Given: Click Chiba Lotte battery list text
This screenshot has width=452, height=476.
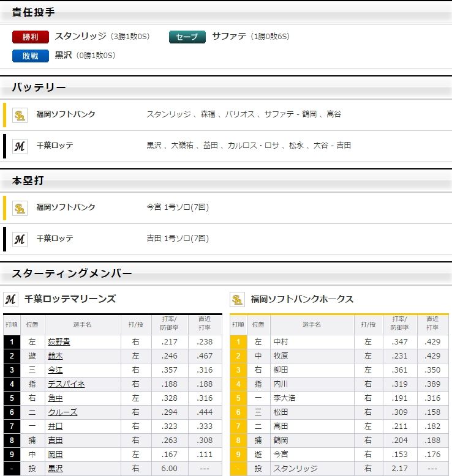Looking at the screenshot, I should (249, 146).
